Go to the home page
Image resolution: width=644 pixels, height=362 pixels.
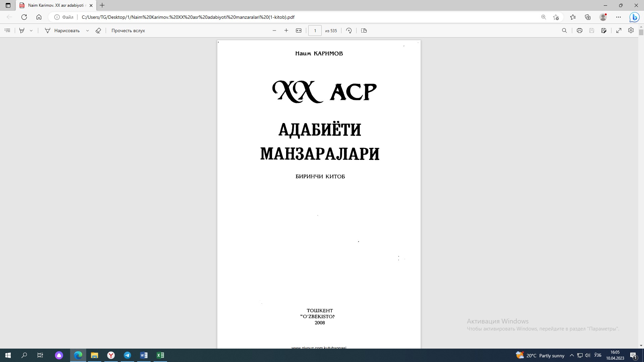[x=39, y=17]
